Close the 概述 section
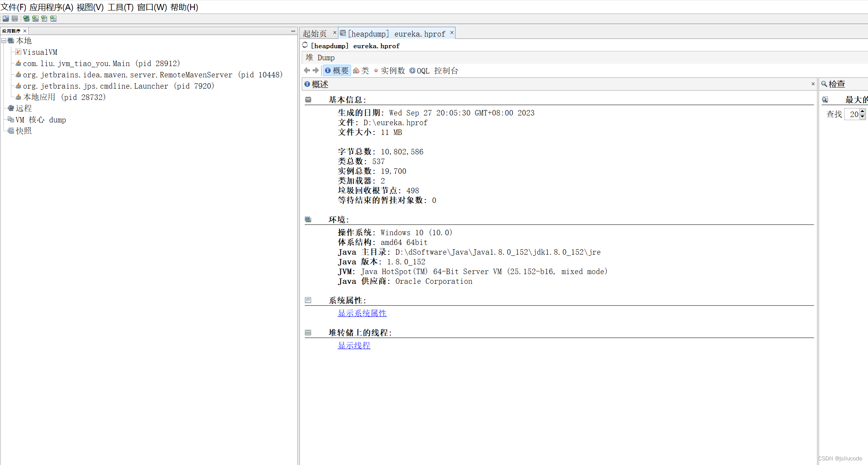The width and height of the screenshot is (868, 465). pyautogui.click(x=813, y=84)
